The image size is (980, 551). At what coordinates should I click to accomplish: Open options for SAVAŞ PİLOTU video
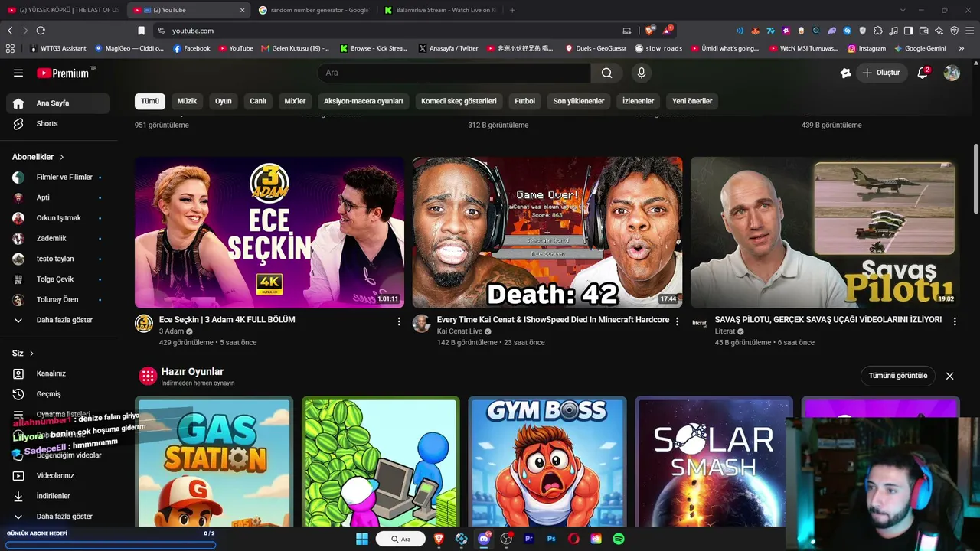pos(955,321)
